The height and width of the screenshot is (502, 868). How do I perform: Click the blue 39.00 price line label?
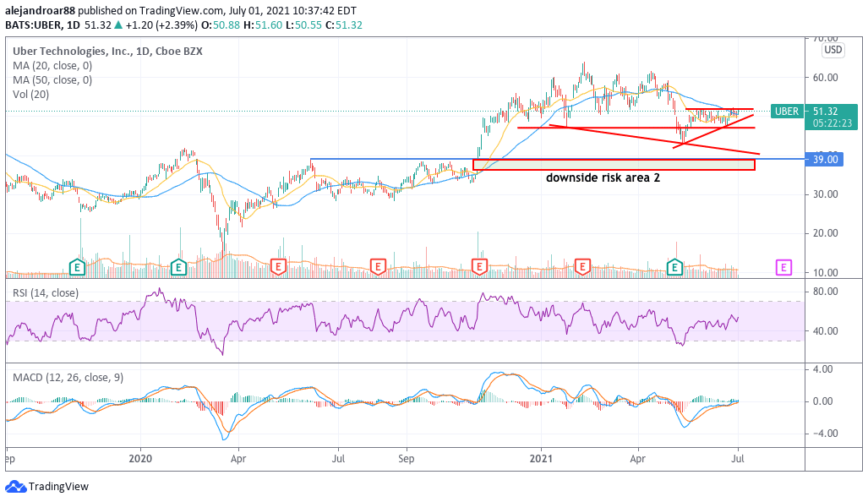pyautogui.click(x=824, y=160)
